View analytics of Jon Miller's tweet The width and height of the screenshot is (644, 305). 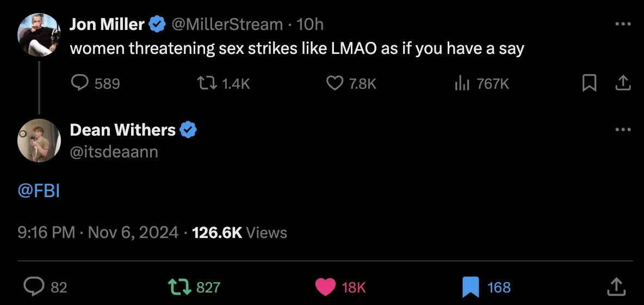coord(462,83)
